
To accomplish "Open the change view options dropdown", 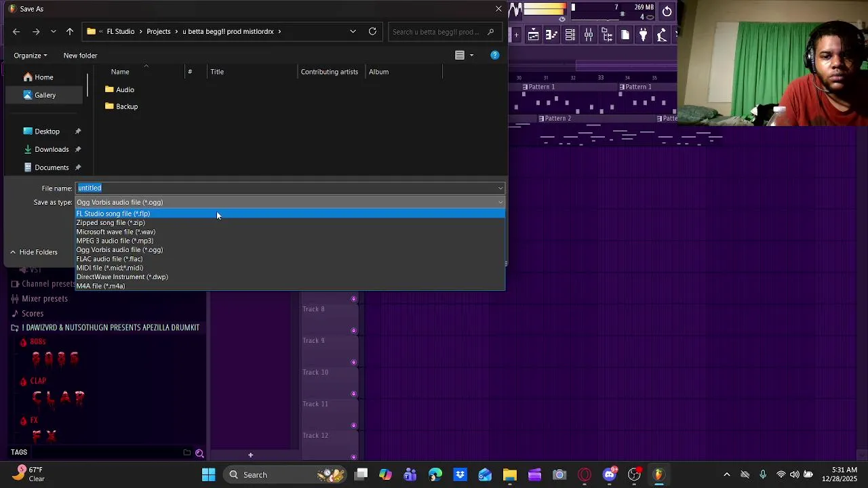I will tap(472, 56).
